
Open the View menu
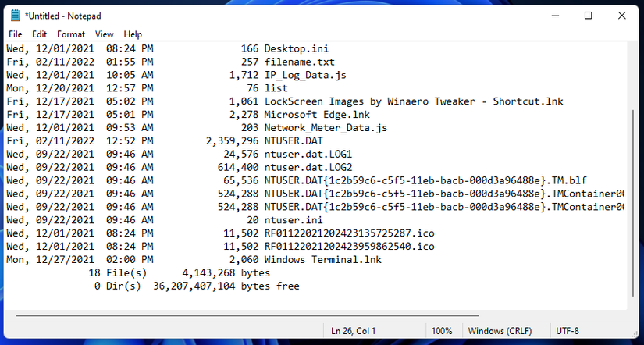[105, 34]
